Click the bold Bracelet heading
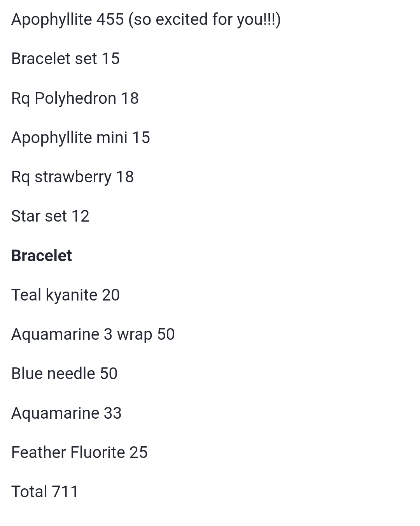420x526 pixels. (x=42, y=256)
